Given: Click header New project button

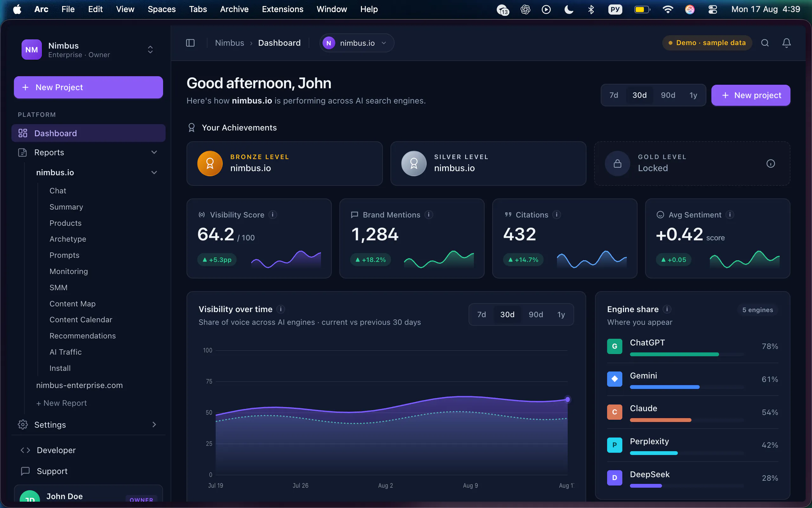Looking at the screenshot, I should coord(750,95).
